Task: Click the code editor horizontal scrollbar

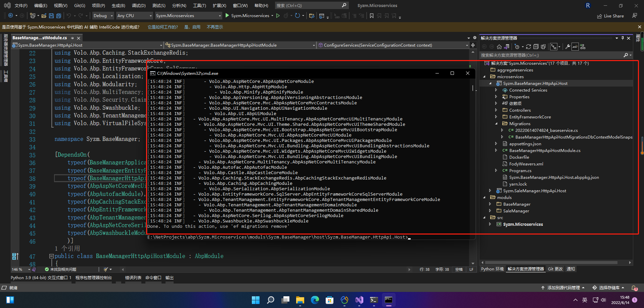Action: (265, 269)
